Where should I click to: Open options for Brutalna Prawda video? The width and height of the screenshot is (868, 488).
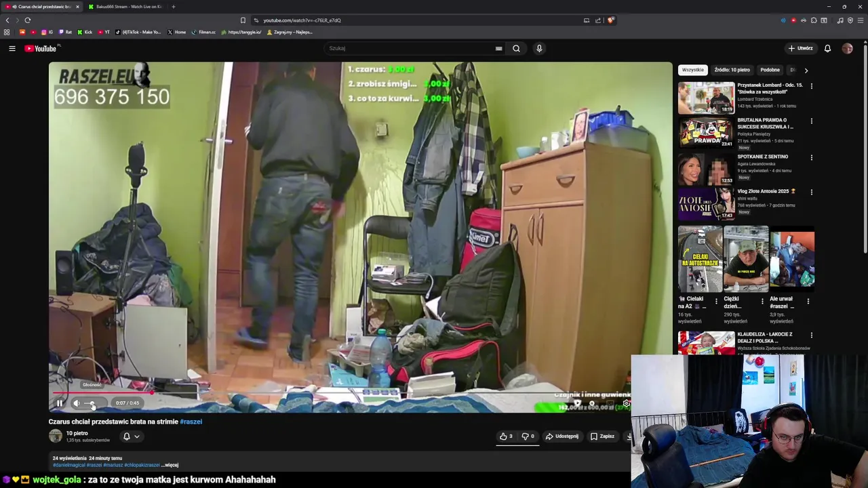point(811,121)
